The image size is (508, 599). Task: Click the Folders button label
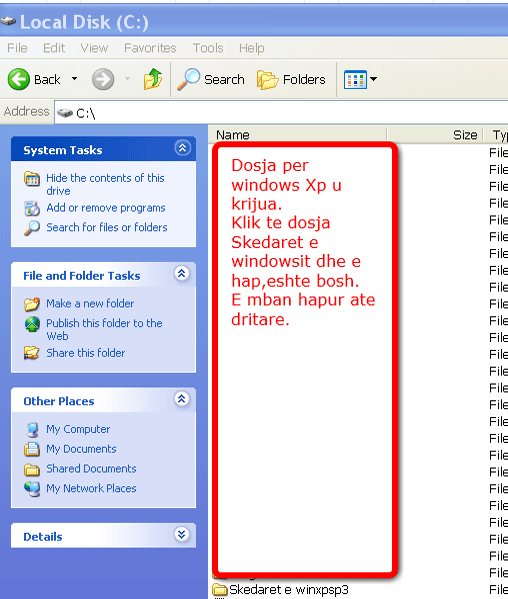point(304,79)
